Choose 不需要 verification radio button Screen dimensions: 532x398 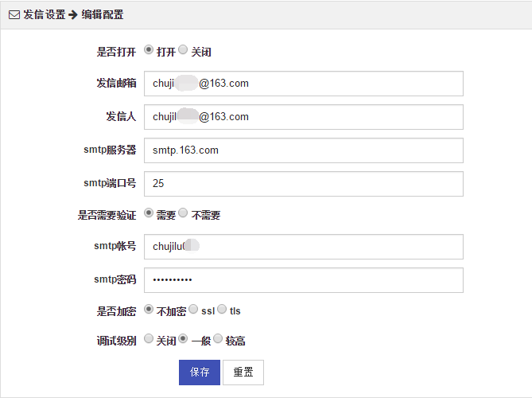click(x=183, y=213)
